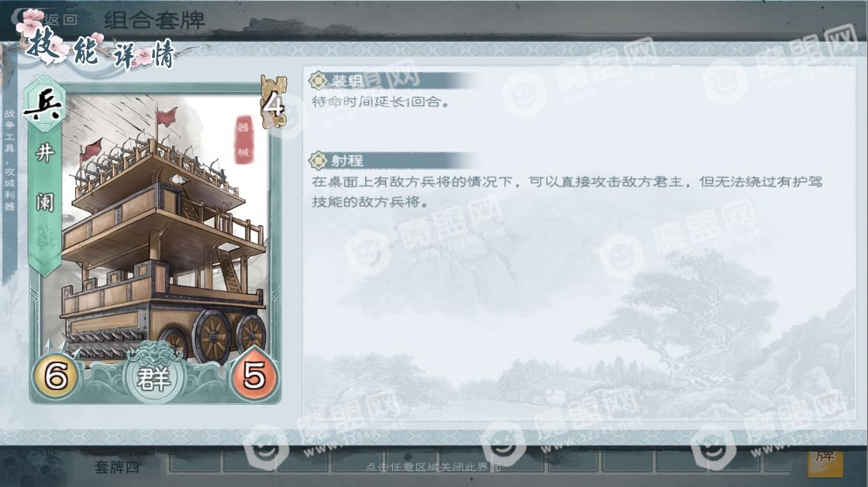
Task: Click the 兵 card type badge
Action: [x=43, y=105]
